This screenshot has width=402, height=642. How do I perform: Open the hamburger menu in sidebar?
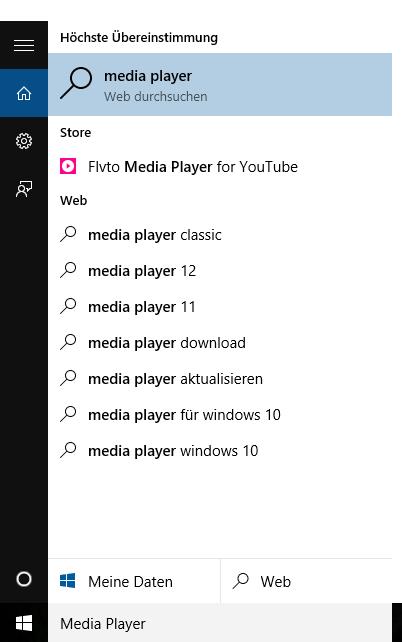24,45
